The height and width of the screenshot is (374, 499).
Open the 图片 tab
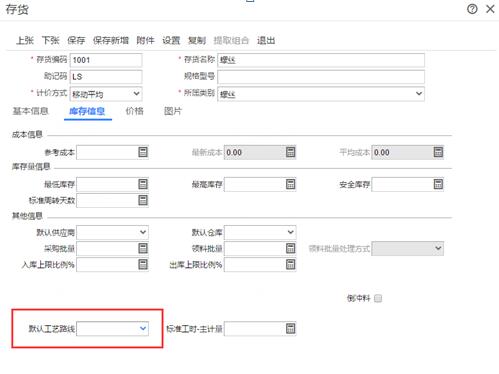pyautogui.click(x=173, y=111)
